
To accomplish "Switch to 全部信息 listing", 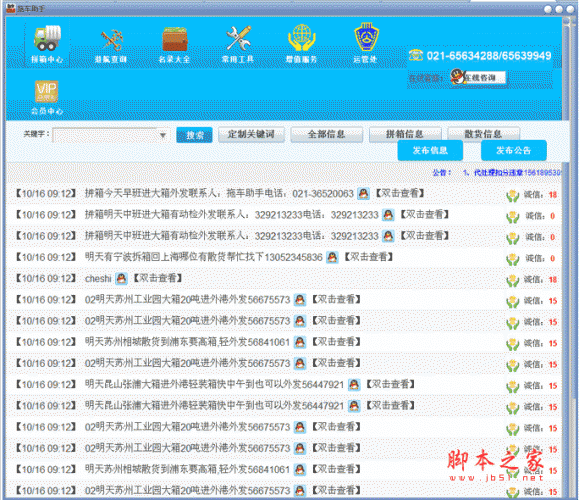I will [x=326, y=134].
